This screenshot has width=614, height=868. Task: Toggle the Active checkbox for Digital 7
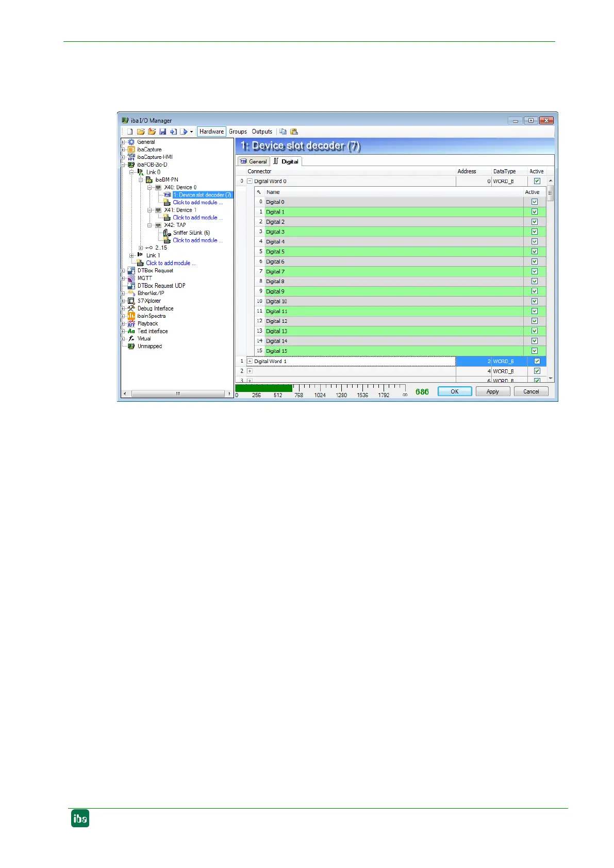(535, 271)
